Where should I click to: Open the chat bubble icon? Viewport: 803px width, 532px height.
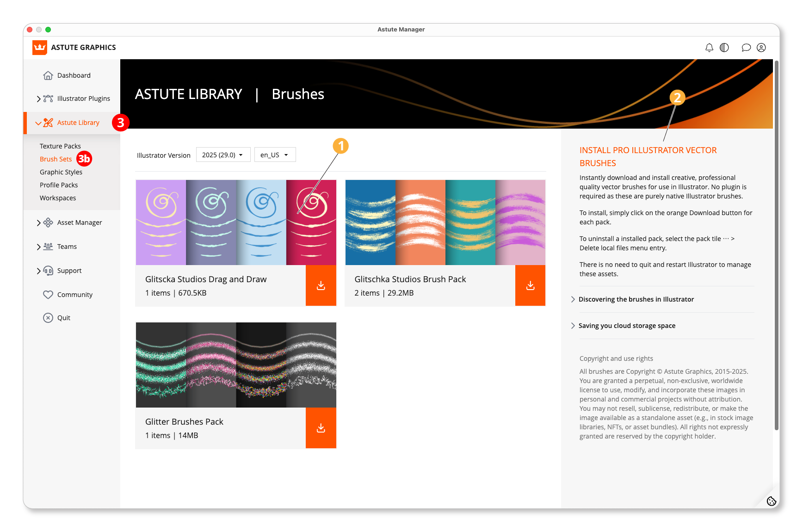[746, 48]
